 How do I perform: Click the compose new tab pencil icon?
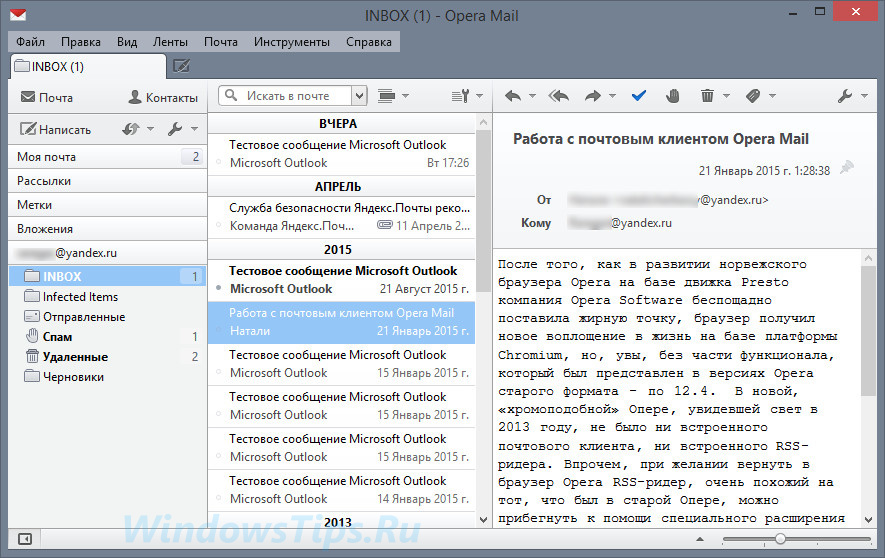coord(181,66)
